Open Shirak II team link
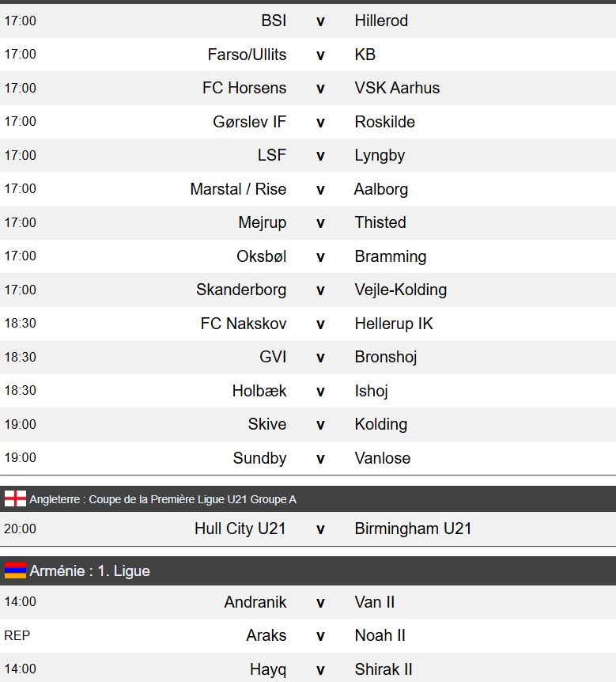 (x=384, y=669)
